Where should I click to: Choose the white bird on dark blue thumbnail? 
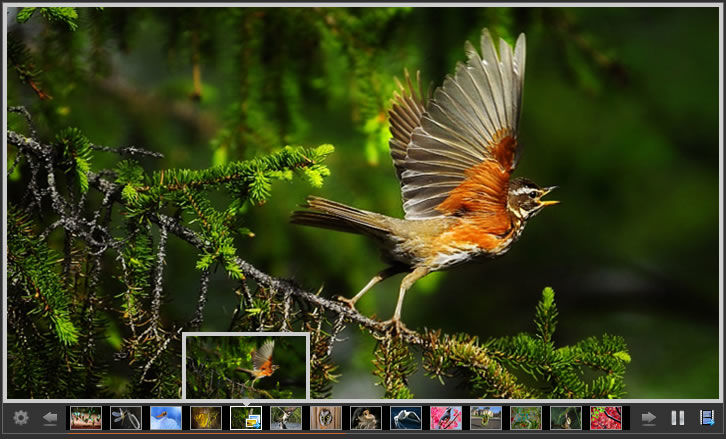click(406, 418)
